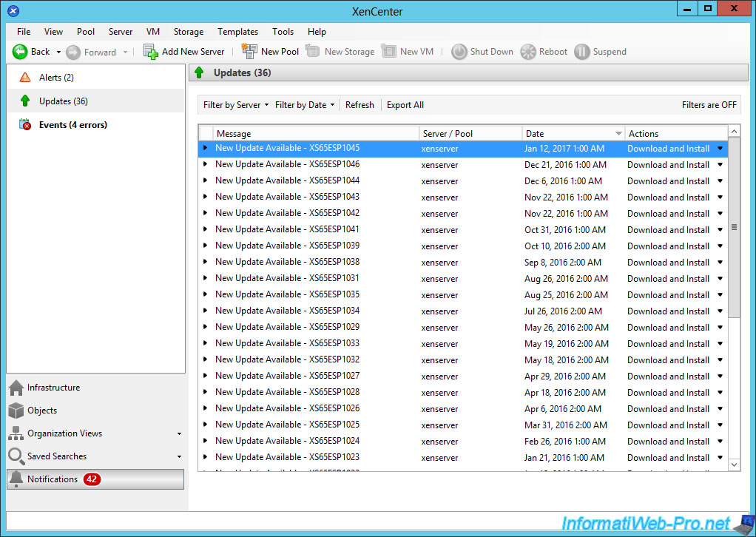Select the Events (4 errors) navigation item
Screen dimensions: 756x537
point(96,124)
